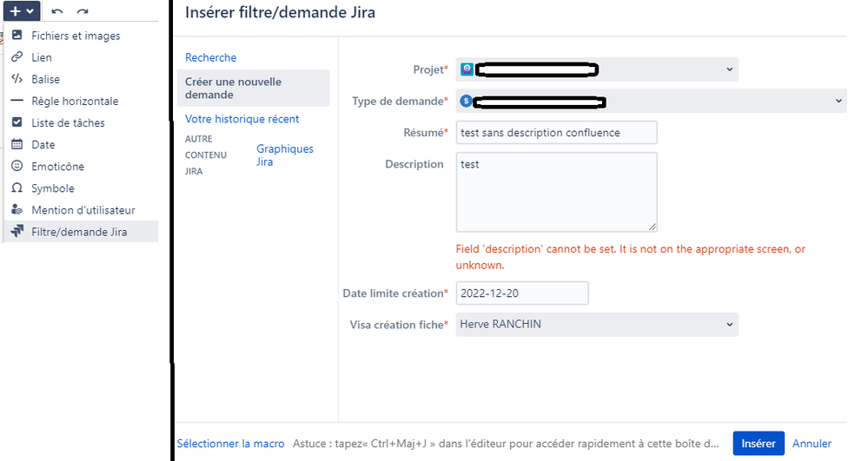Click the description field error message text
This screenshot has width=868, height=461.
coord(631,257)
